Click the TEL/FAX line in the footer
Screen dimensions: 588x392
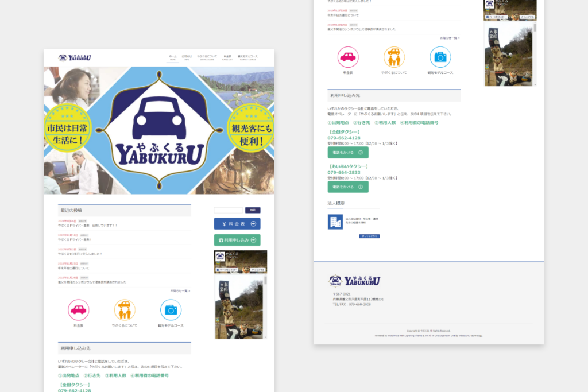(352, 305)
